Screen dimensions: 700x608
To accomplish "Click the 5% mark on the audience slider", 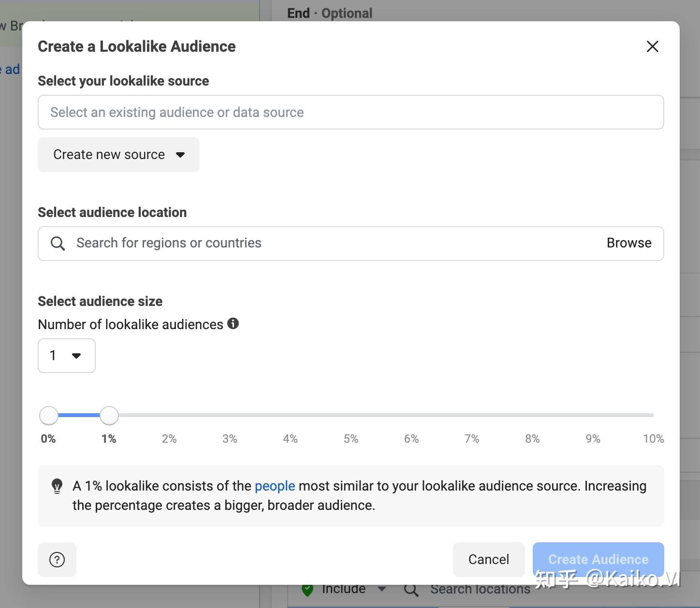I will (351, 415).
